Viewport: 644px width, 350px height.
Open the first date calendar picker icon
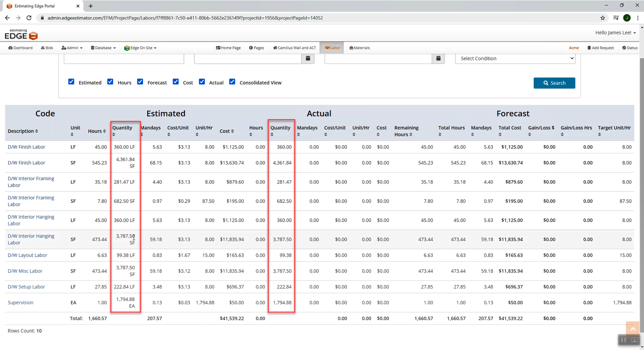pyautogui.click(x=308, y=58)
